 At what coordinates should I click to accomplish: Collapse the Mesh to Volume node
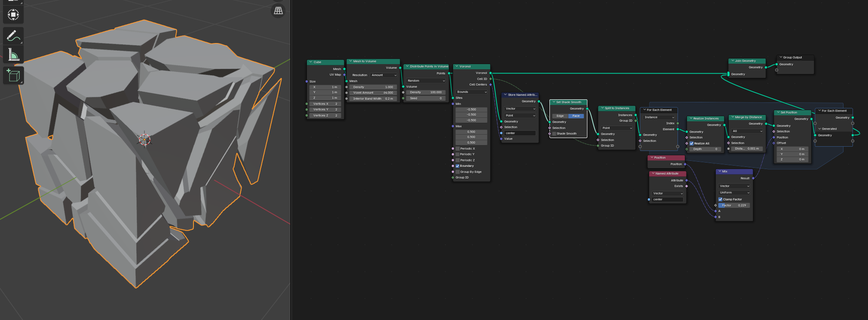click(350, 61)
